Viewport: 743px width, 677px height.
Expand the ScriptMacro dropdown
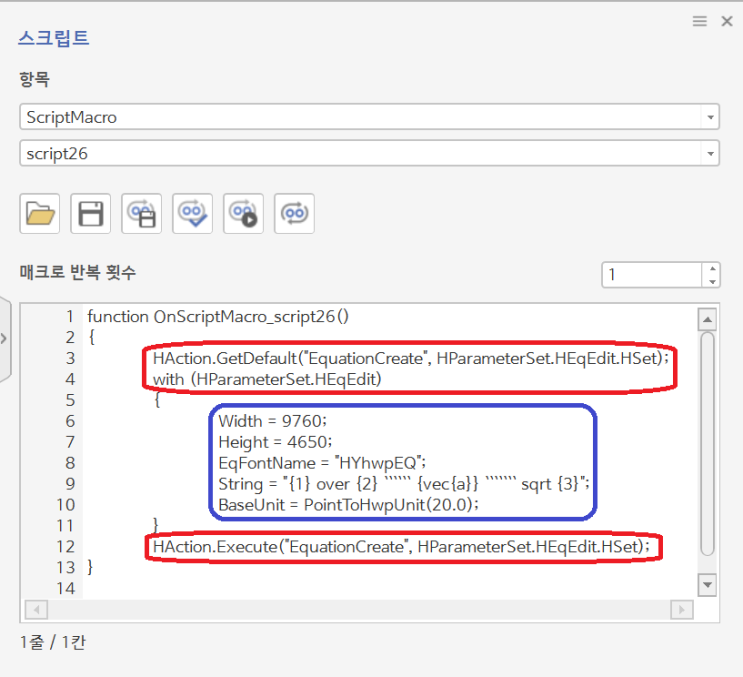pyautogui.click(x=710, y=117)
